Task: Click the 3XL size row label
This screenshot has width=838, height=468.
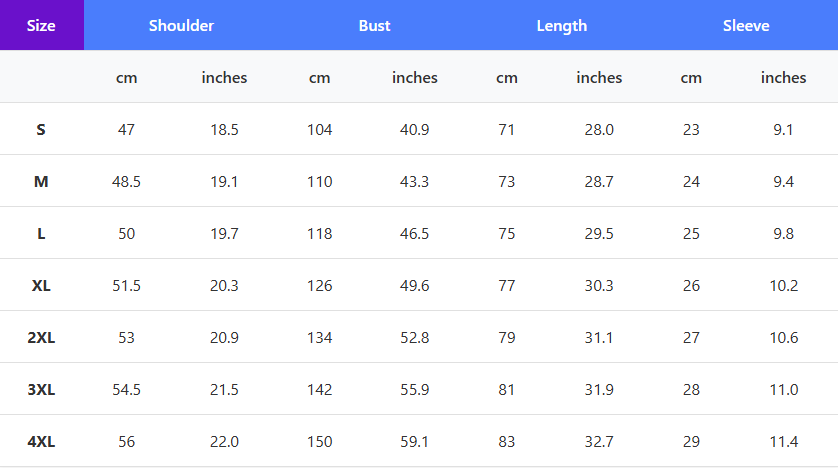Action: 41,389
